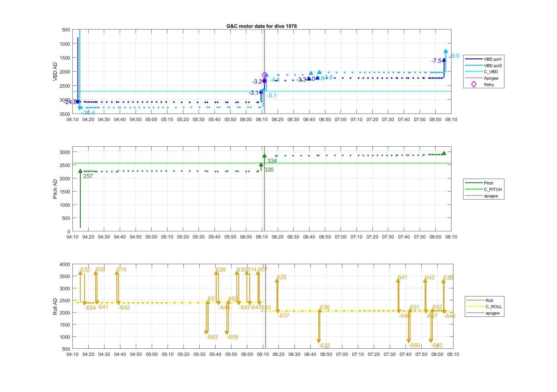Image resolution: width=557 pixels, height=392 pixels.
Task: Select 'C_VBD' legend entry
Action: [x=481, y=72]
